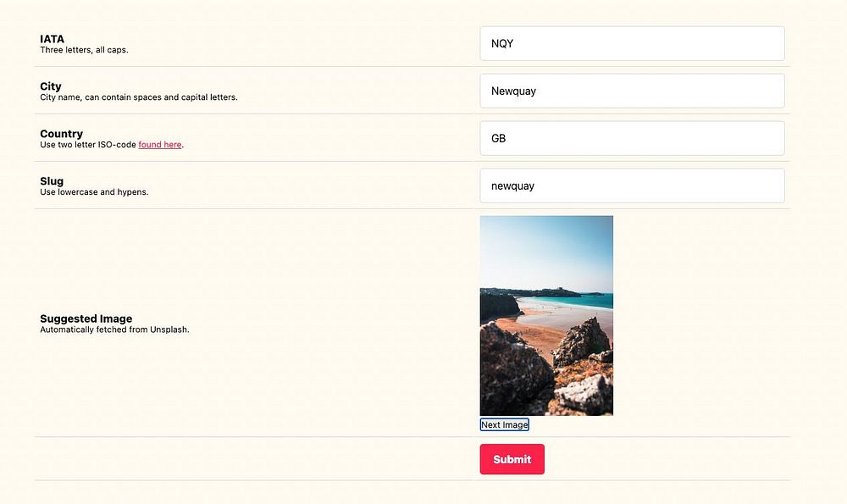Click 'Use lowercase and hypens.' hint text
Image resolution: width=847 pixels, height=504 pixels.
pos(94,192)
